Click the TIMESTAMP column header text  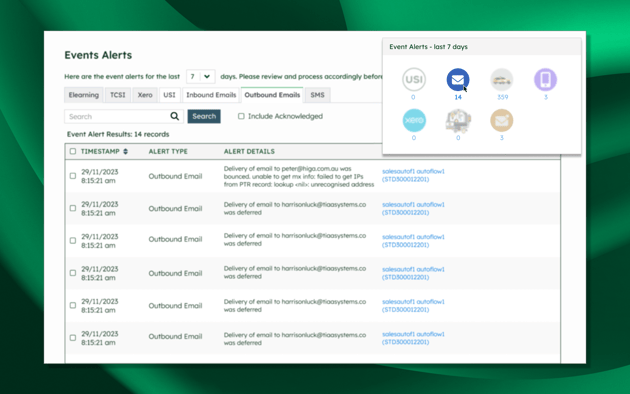pos(100,151)
